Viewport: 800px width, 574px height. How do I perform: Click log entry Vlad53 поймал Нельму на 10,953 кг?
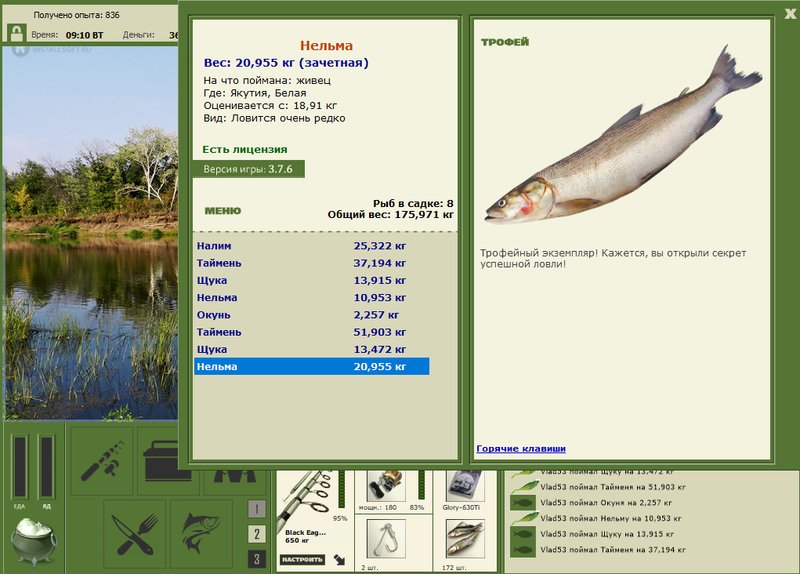611,518
